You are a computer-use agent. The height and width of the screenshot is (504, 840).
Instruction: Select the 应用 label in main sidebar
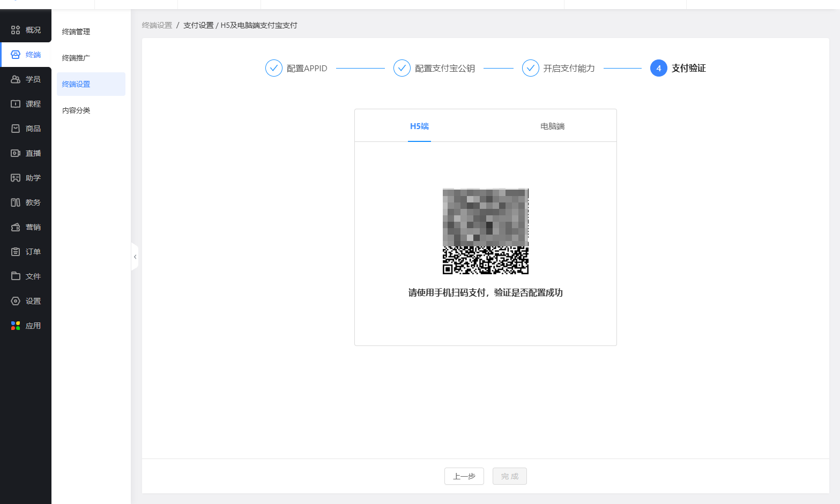coord(33,326)
